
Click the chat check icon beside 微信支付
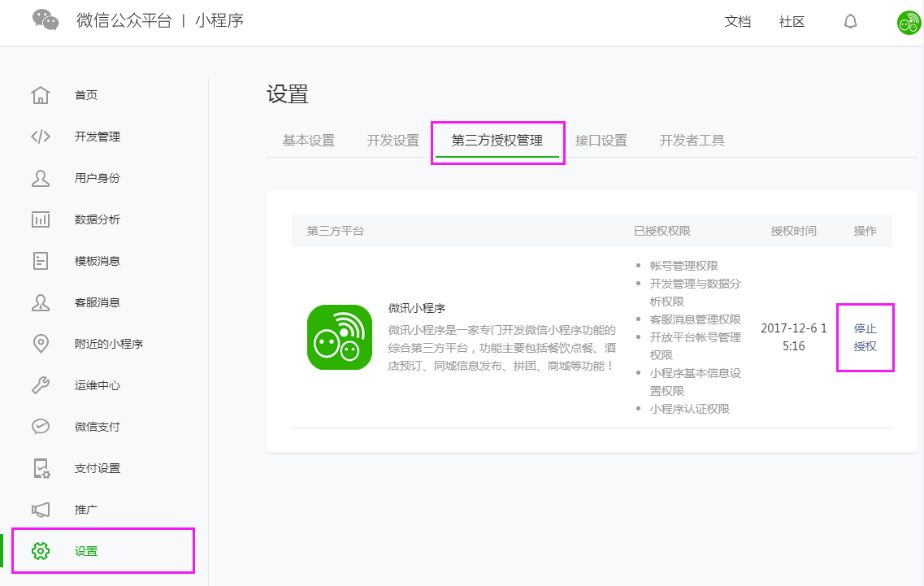41,426
